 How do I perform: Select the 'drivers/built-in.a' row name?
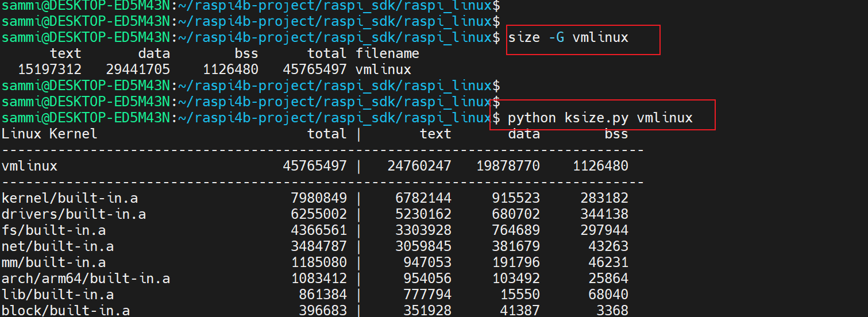click(74, 215)
